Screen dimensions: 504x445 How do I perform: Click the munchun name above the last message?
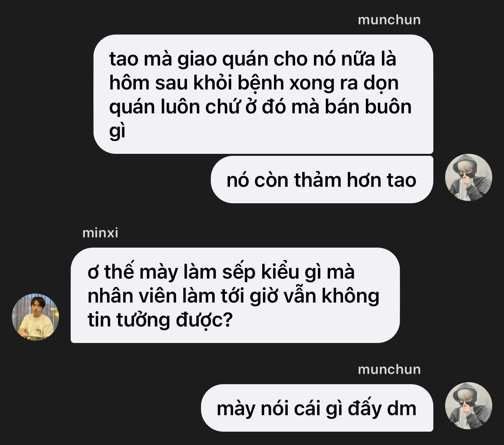[389, 369]
